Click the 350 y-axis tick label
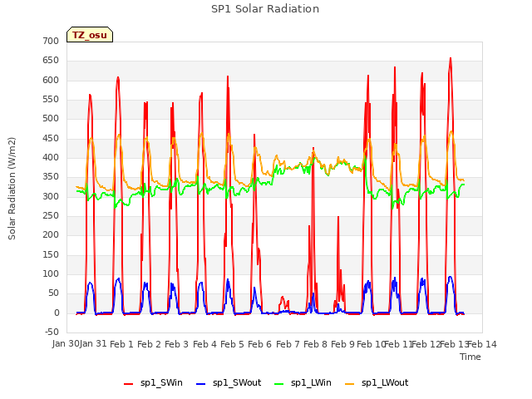 (51, 177)
